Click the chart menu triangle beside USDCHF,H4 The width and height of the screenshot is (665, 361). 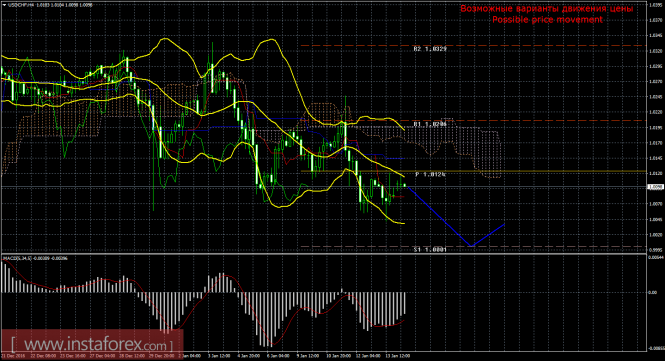(4, 5)
